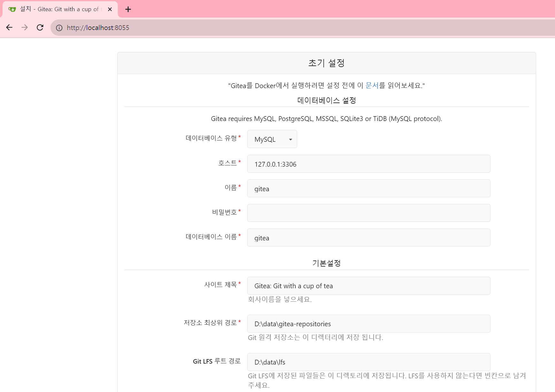This screenshot has height=392, width=555.
Task: Click the 이름 username field containing gitea
Action: click(x=369, y=188)
